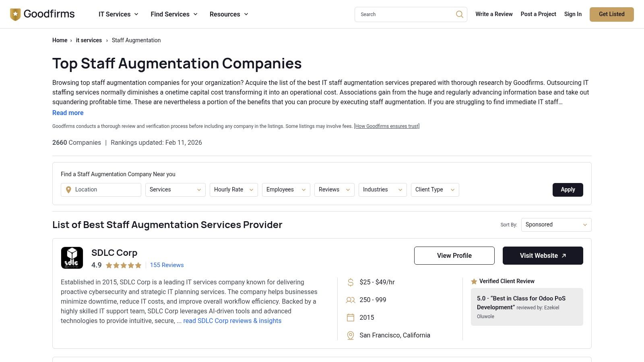Click the dollar hourly rate icon
Screen dimensions: 644x362
pyautogui.click(x=351, y=282)
